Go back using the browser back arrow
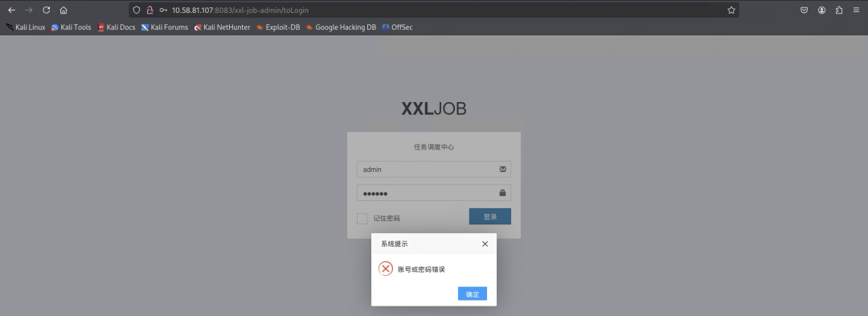Viewport: 868px width, 316px height. click(x=11, y=10)
